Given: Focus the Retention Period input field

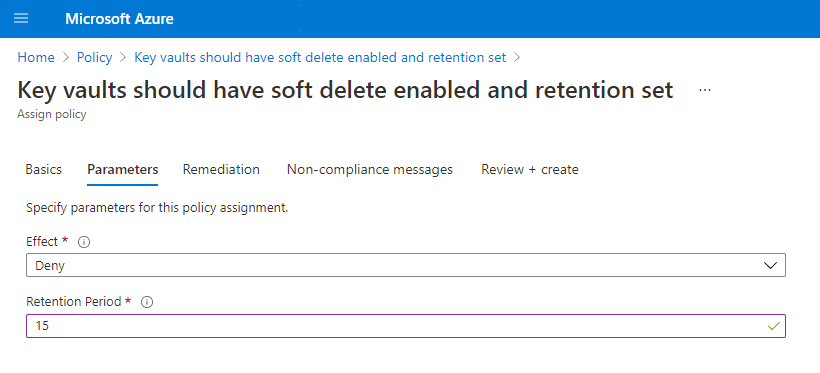Looking at the screenshot, I should point(406,326).
